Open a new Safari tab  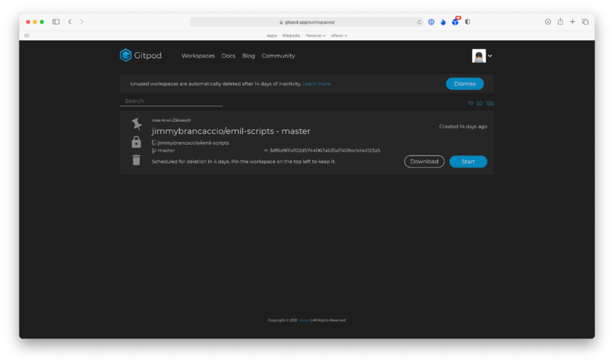point(573,22)
